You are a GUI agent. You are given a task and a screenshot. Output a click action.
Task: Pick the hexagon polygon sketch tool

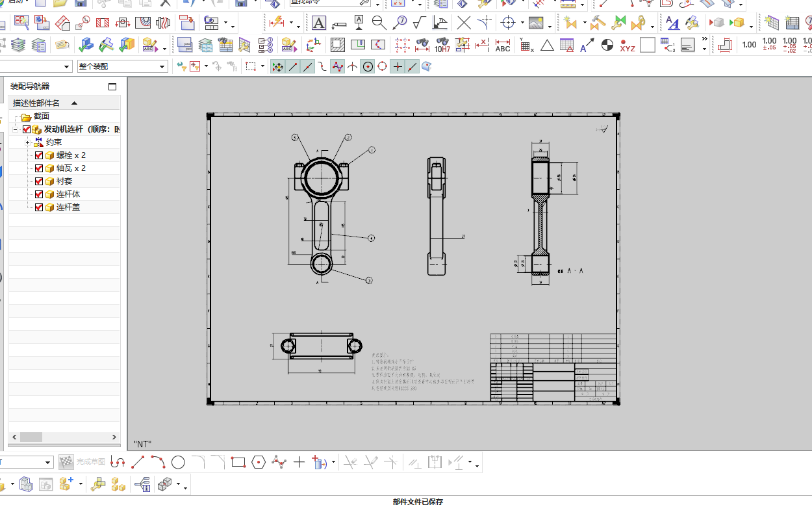(x=259, y=463)
